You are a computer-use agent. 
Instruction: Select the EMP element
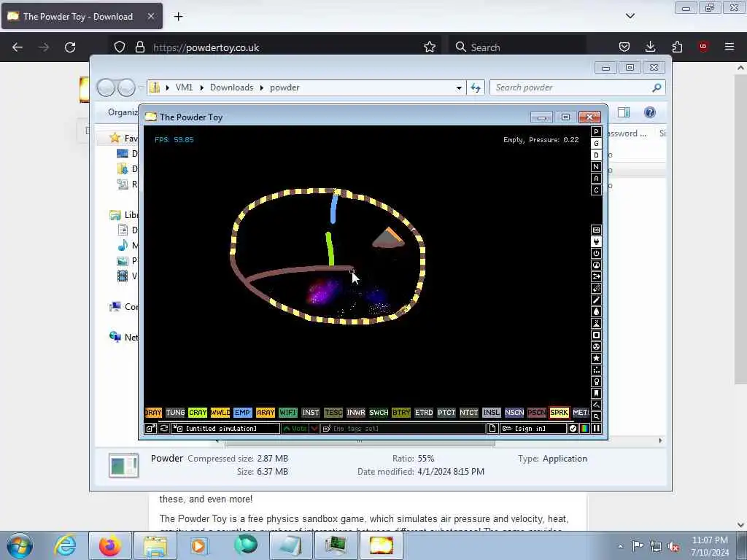(x=242, y=413)
